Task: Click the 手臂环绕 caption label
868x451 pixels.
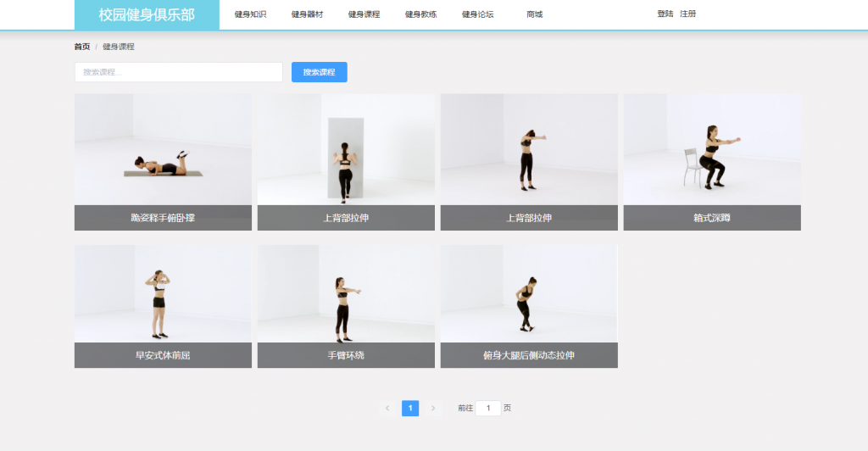Action: pyautogui.click(x=346, y=355)
